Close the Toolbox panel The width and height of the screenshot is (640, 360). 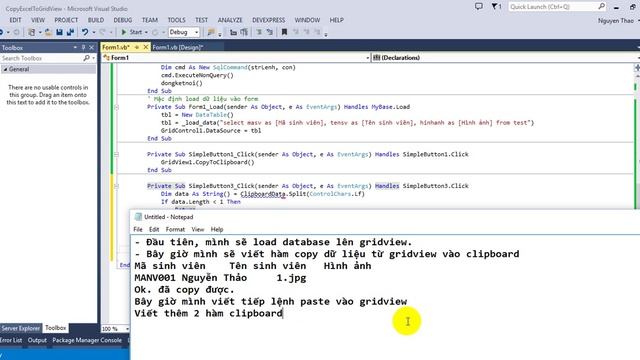(x=91, y=48)
